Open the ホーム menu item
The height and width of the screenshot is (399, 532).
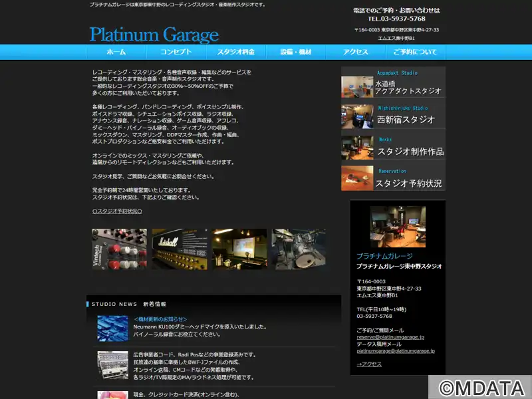(116, 52)
